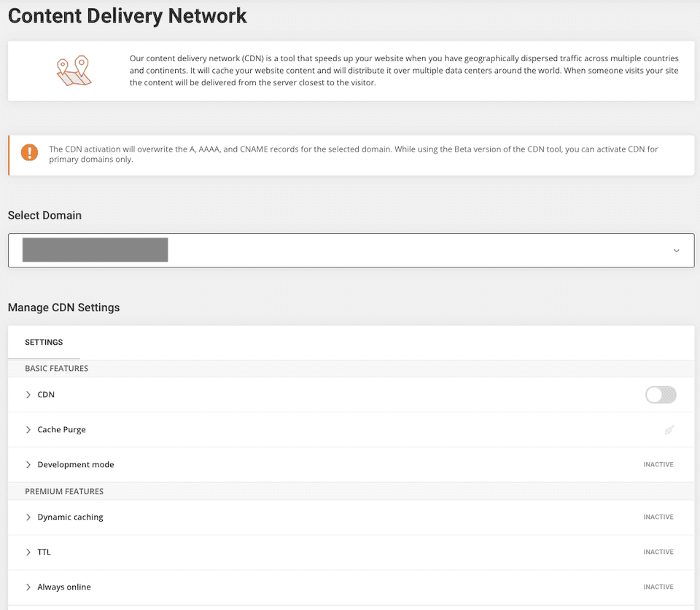The width and height of the screenshot is (700, 610).
Task: Click the INACTIVE status for Dynamic caching
Action: tap(658, 517)
